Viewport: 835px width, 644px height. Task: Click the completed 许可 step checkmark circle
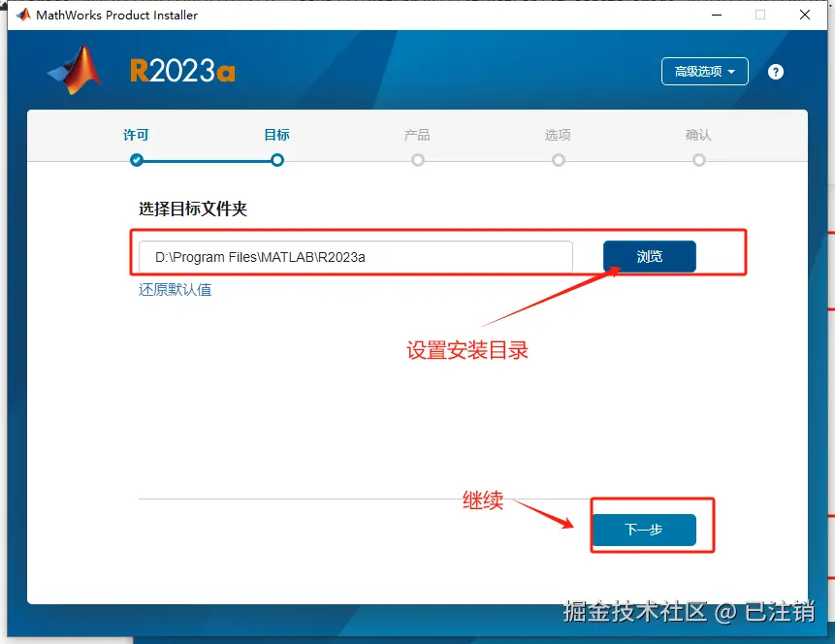click(137, 160)
